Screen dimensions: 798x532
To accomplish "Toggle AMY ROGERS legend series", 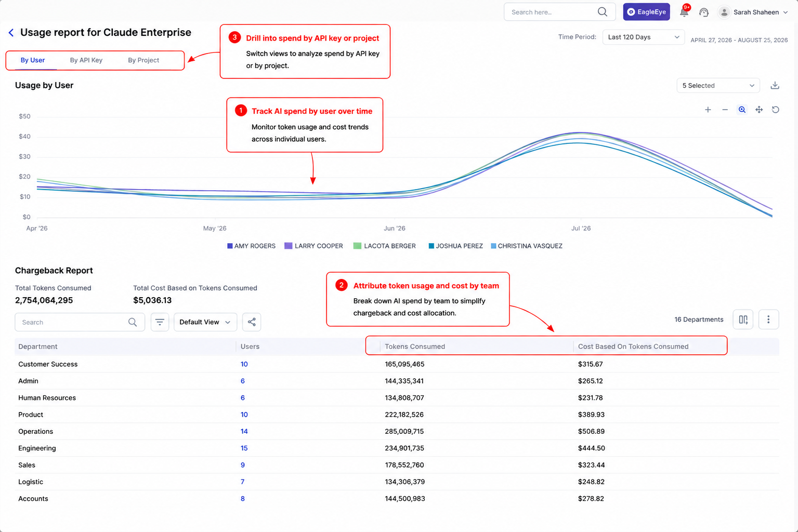I will (252, 246).
